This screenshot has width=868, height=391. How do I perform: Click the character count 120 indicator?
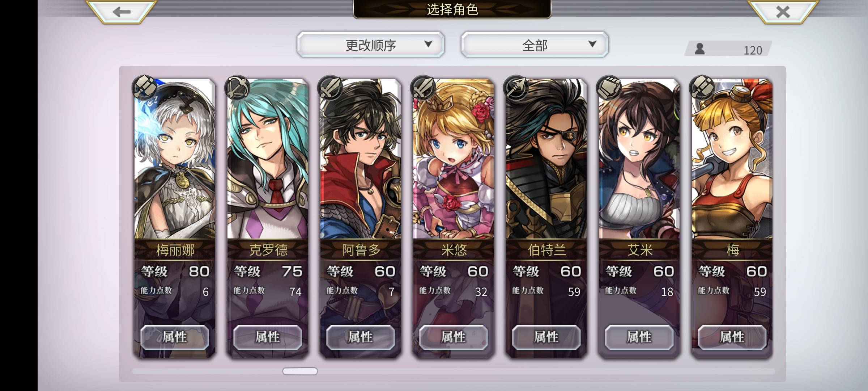click(728, 49)
